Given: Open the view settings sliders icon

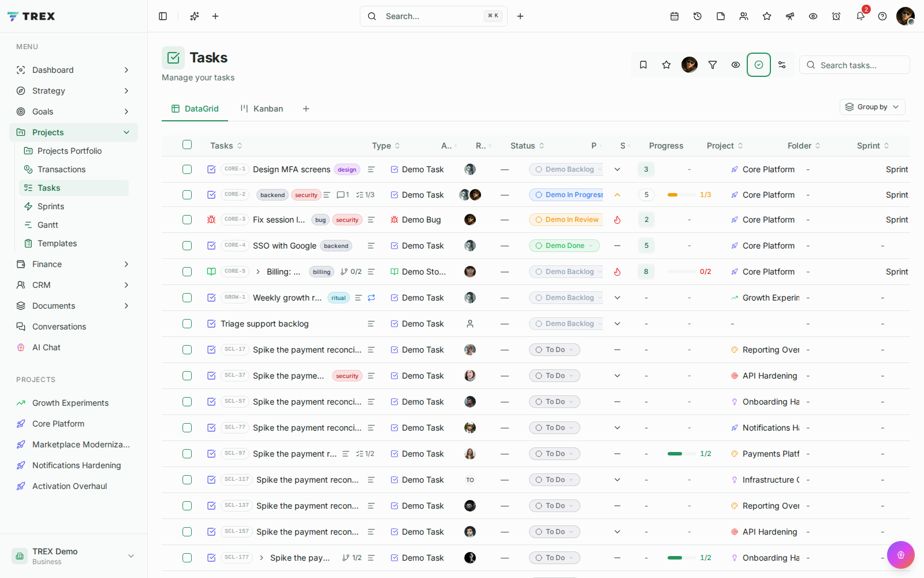Looking at the screenshot, I should coord(782,65).
